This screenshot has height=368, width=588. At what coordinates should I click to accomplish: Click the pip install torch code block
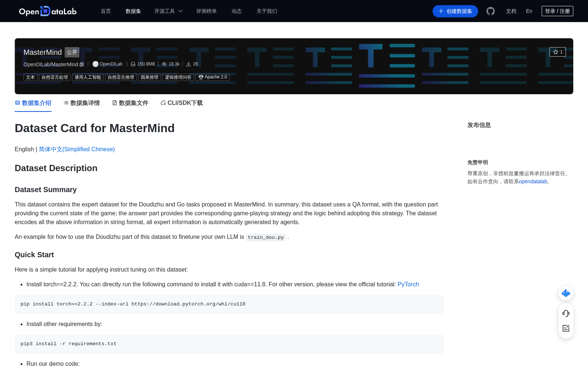coord(229,304)
